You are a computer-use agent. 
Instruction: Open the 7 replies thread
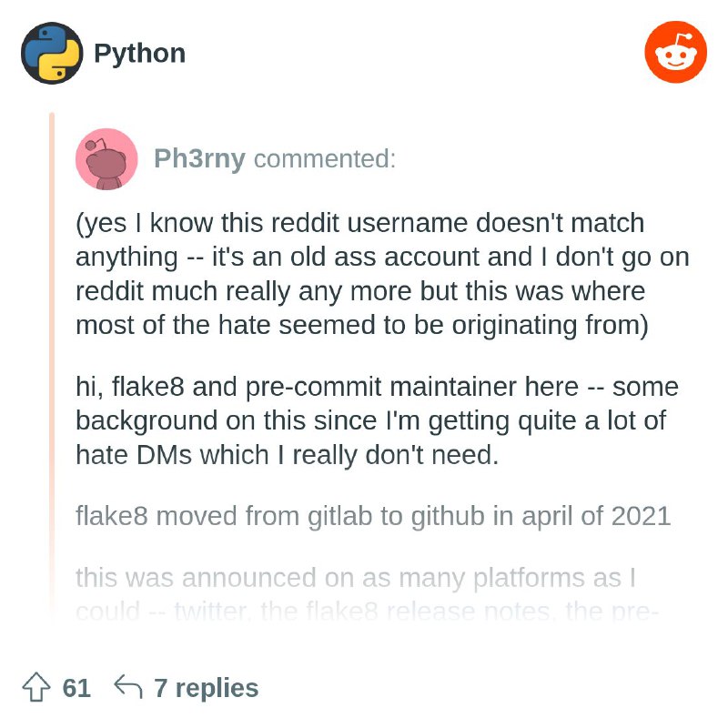[x=207, y=688]
